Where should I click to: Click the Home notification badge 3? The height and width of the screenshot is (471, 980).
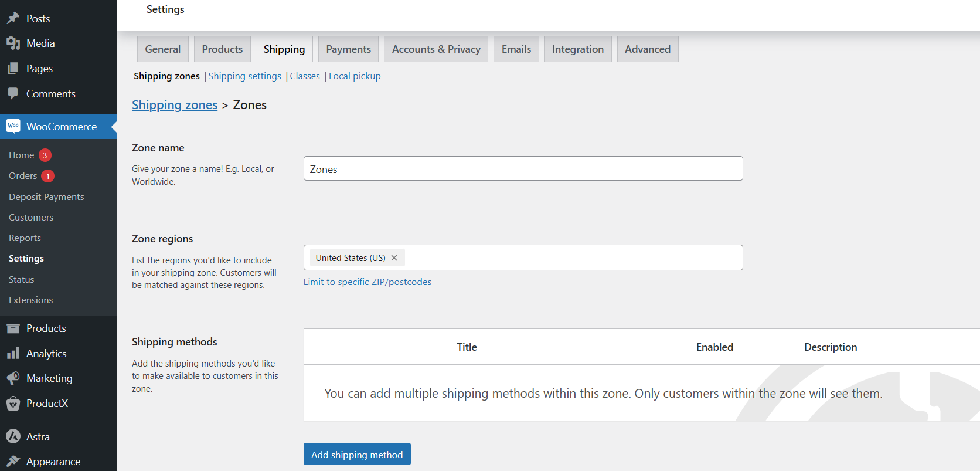pos(45,155)
